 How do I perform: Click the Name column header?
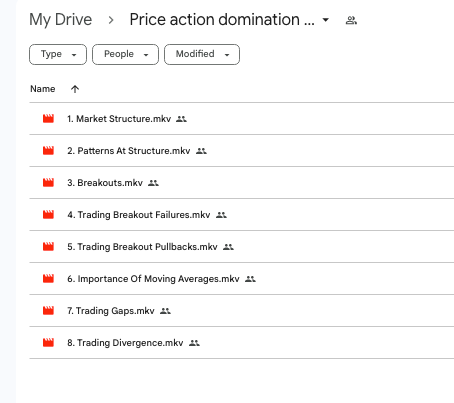(43, 89)
